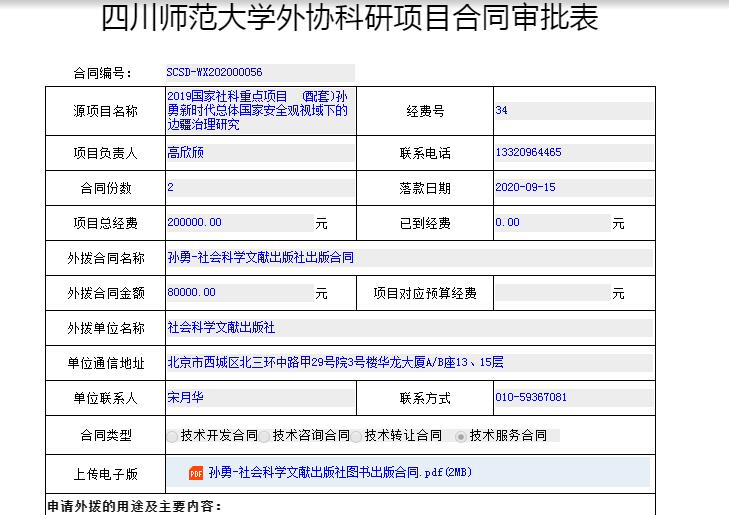Screen dimensions: 729x515
Task: Click the label 项目负责人
Action: pos(106,153)
